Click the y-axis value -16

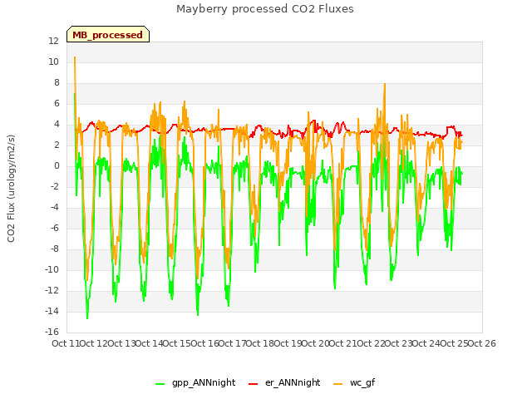(x=52, y=332)
